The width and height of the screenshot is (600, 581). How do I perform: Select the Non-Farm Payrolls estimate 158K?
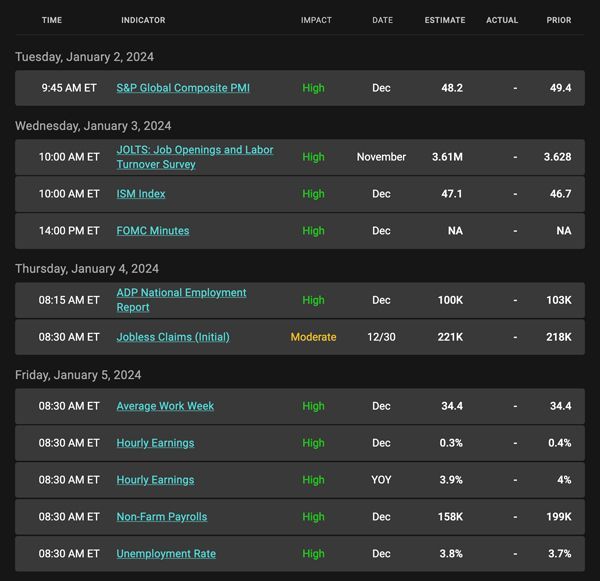click(450, 517)
